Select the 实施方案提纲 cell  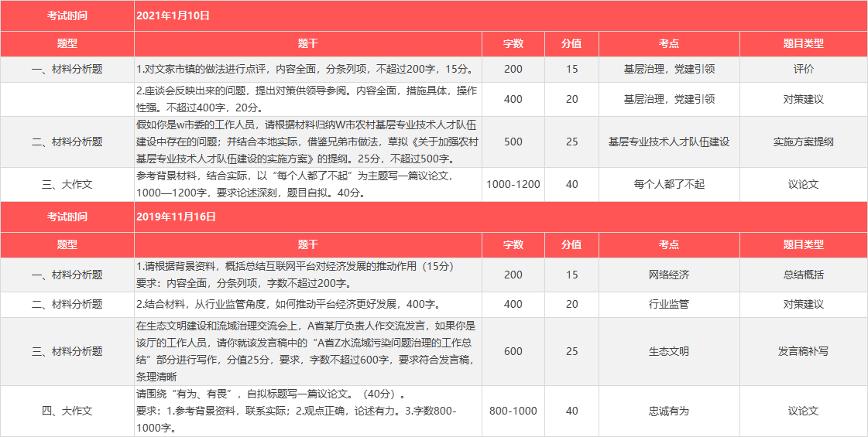(803, 142)
